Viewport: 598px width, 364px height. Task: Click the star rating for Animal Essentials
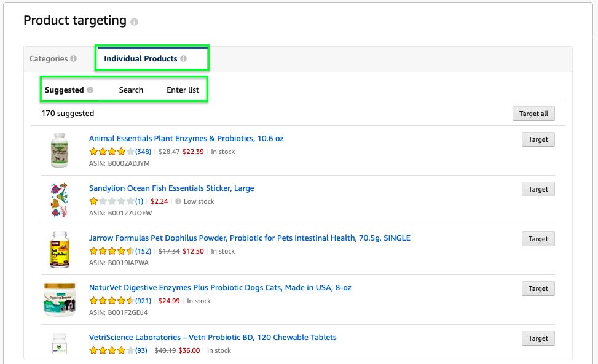(x=112, y=152)
